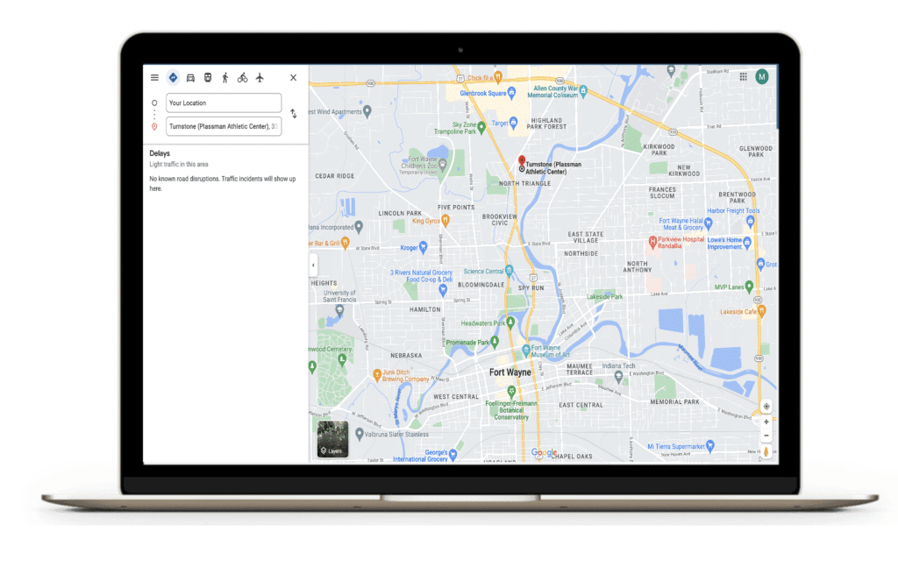Image resolution: width=898 pixels, height=588 pixels.
Task: Select the FIVE POINTS neighborhood label
Action: click(x=456, y=208)
